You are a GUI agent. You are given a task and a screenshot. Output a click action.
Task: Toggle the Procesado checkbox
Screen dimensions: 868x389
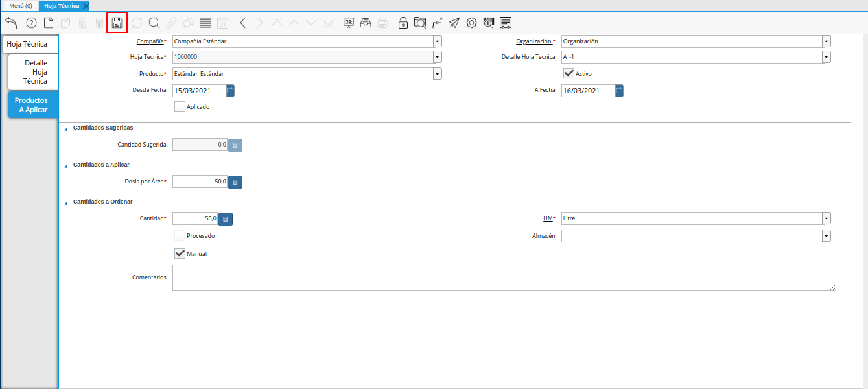point(180,235)
